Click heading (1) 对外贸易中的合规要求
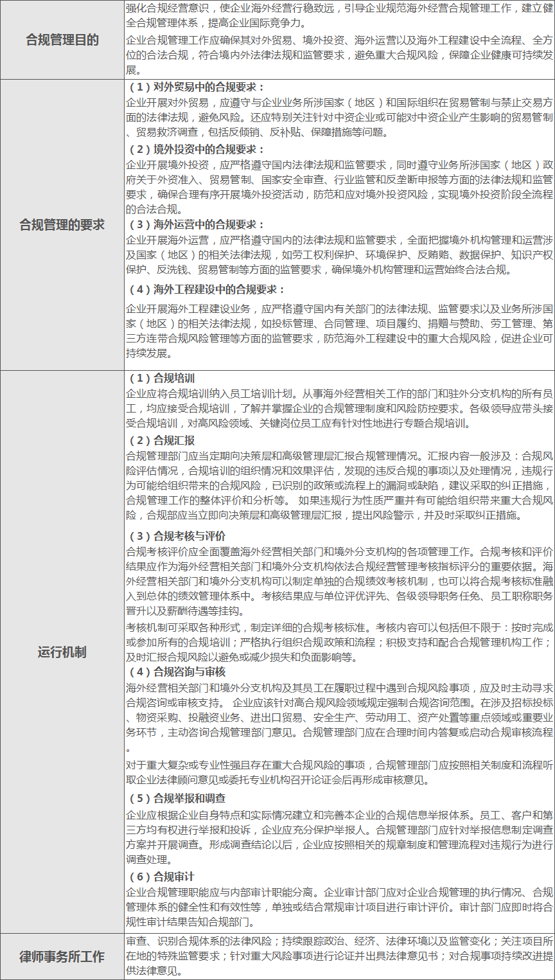555x980 pixels. [197, 87]
